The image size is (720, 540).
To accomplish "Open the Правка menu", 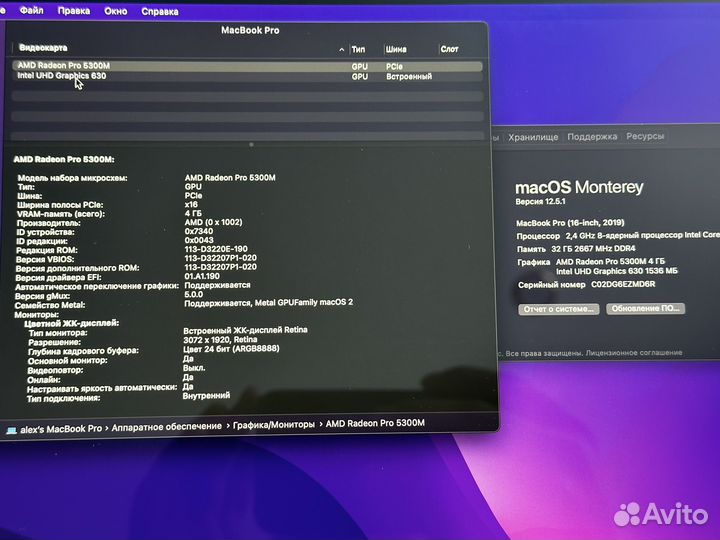I will pos(73,11).
